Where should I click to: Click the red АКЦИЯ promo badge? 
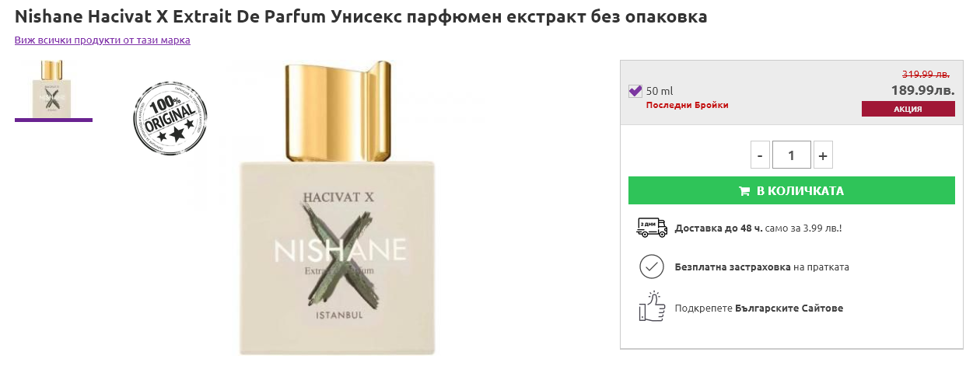coord(908,109)
